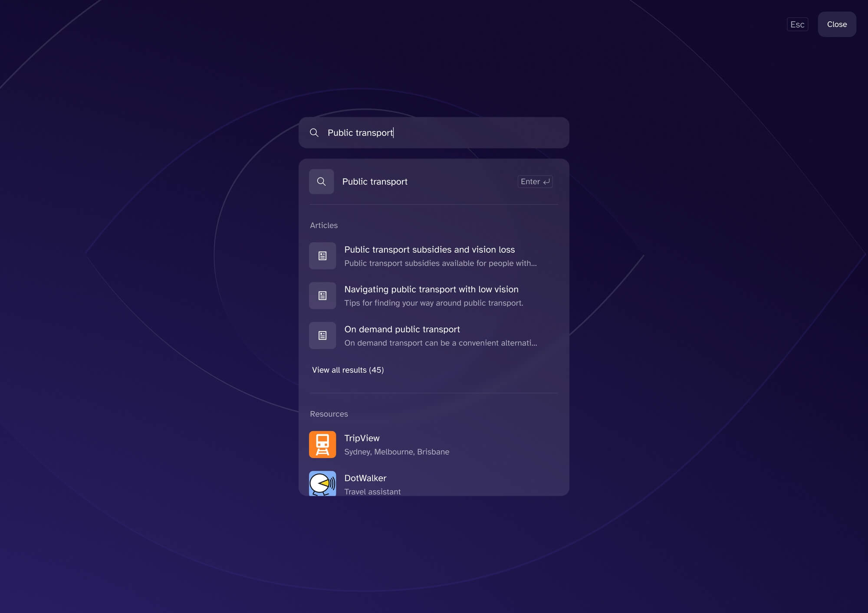The height and width of the screenshot is (613, 868).
Task: Focus the Public transport search input
Action: click(x=434, y=133)
